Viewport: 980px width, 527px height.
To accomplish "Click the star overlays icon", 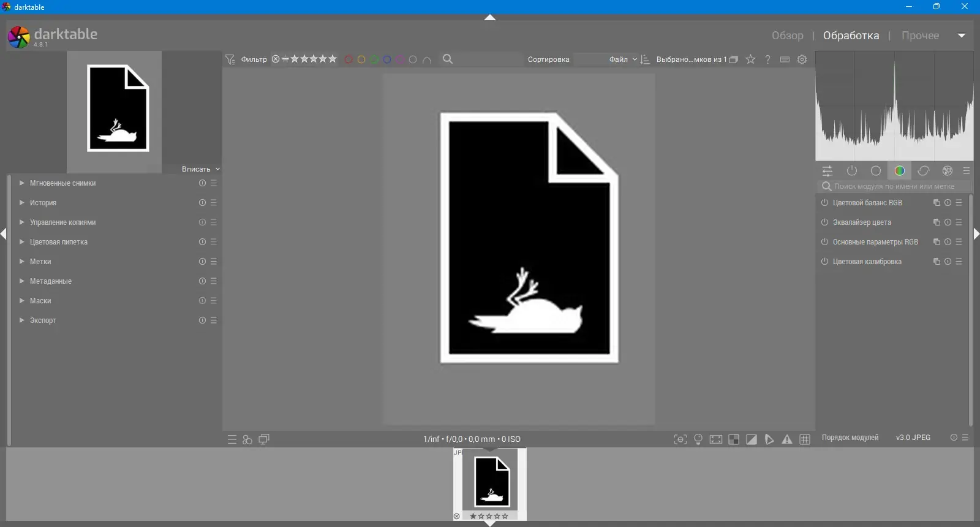I will pos(751,59).
